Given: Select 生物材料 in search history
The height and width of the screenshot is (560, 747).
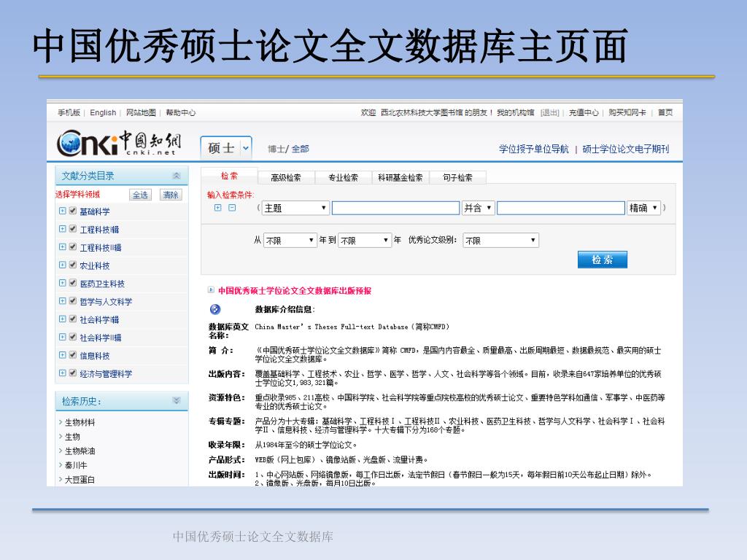Looking at the screenshot, I should (x=80, y=422).
